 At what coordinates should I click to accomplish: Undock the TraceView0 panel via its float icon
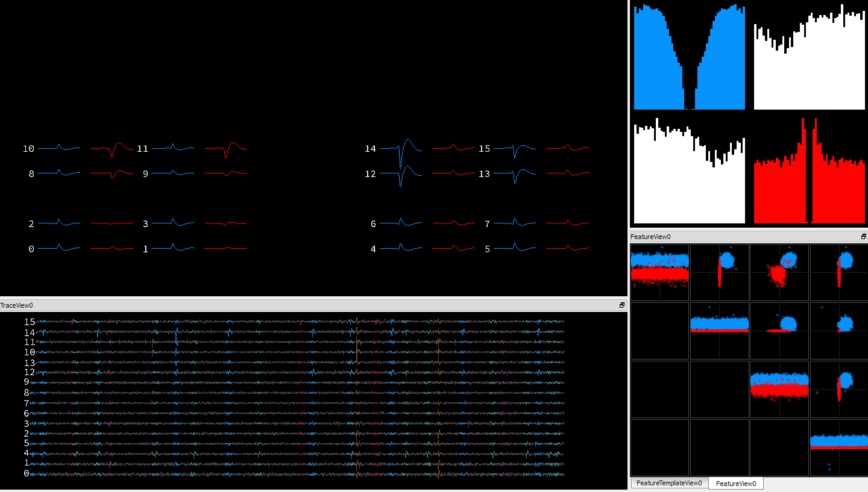click(x=621, y=305)
